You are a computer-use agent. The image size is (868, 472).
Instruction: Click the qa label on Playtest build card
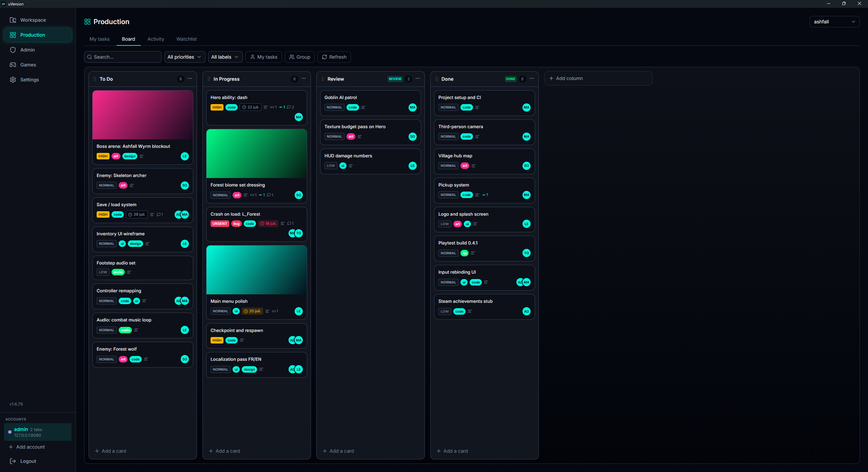(465, 253)
